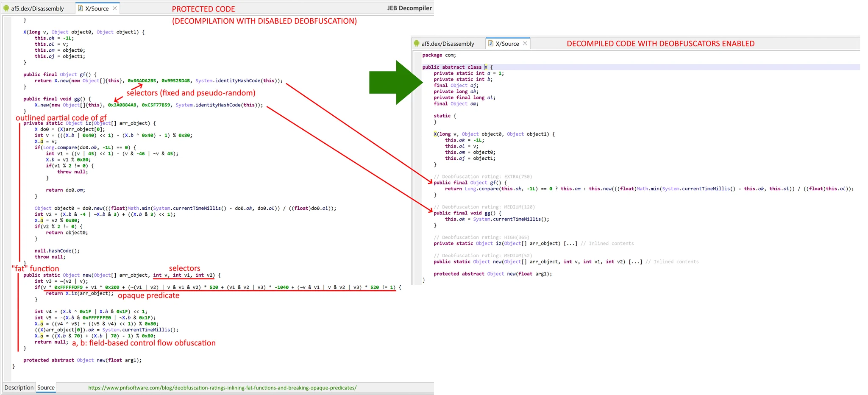The height and width of the screenshot is (395, 868).
Task: Close the X/Source tab in right window
Action: point(525,44)
